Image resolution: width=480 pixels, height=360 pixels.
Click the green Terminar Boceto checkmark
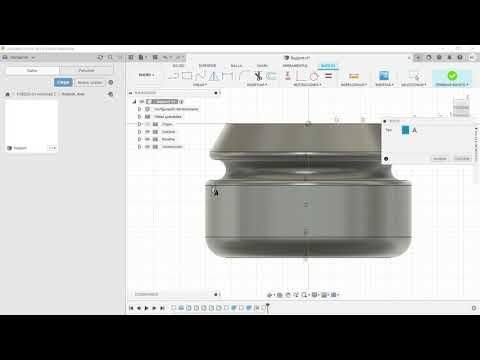452,76
